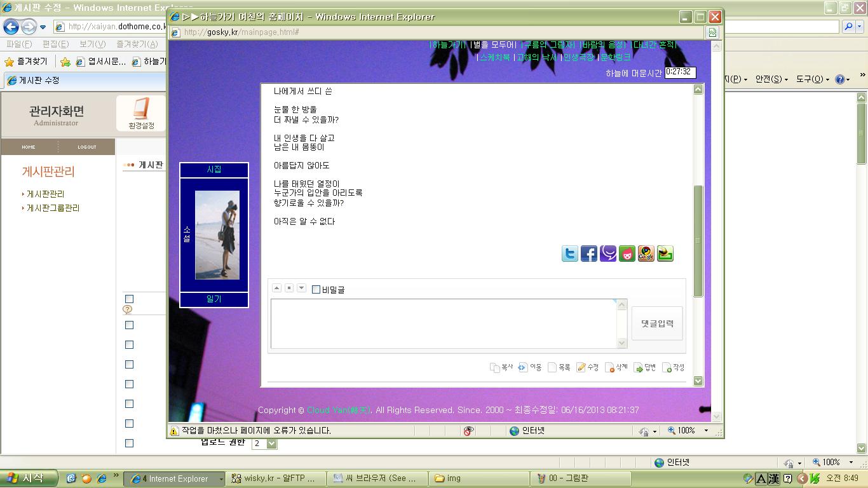Open the security report icon in popup status bar
Viewport: 868px width, 488px height.
pyautogui.click(x=468, y=431)
